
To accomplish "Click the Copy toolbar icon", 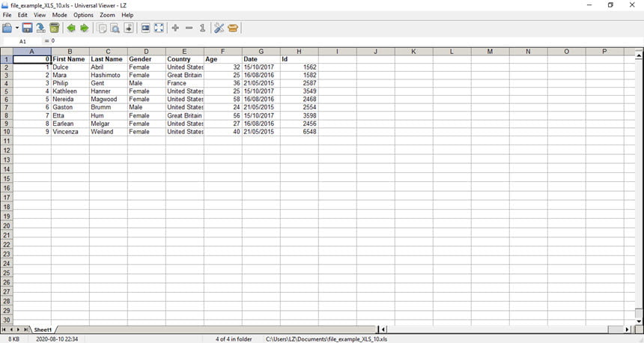I will coord(102,28).
